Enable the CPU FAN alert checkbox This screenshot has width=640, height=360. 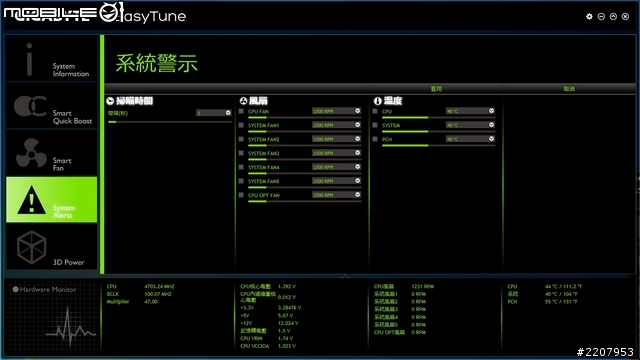[241, 111]
